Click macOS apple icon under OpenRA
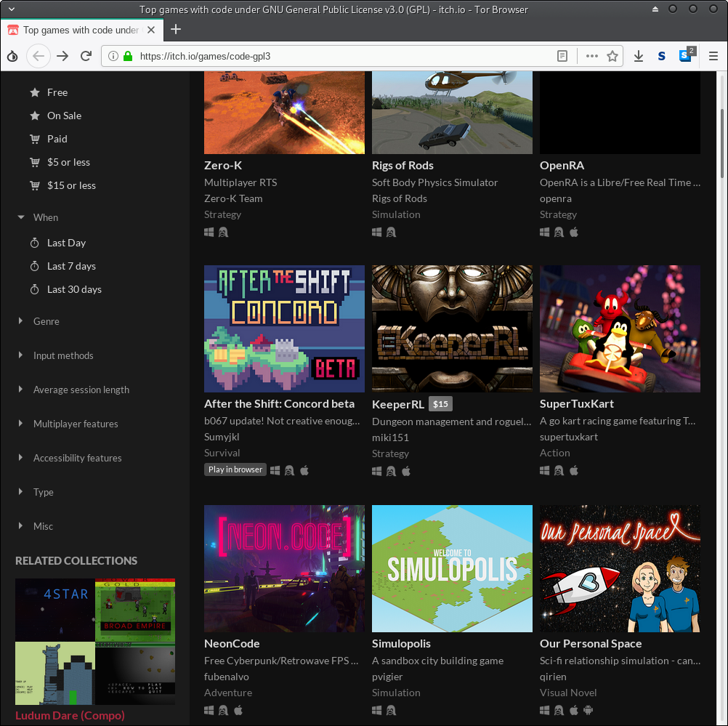Viewport: 728px width, 726px height. pos(574,233)
